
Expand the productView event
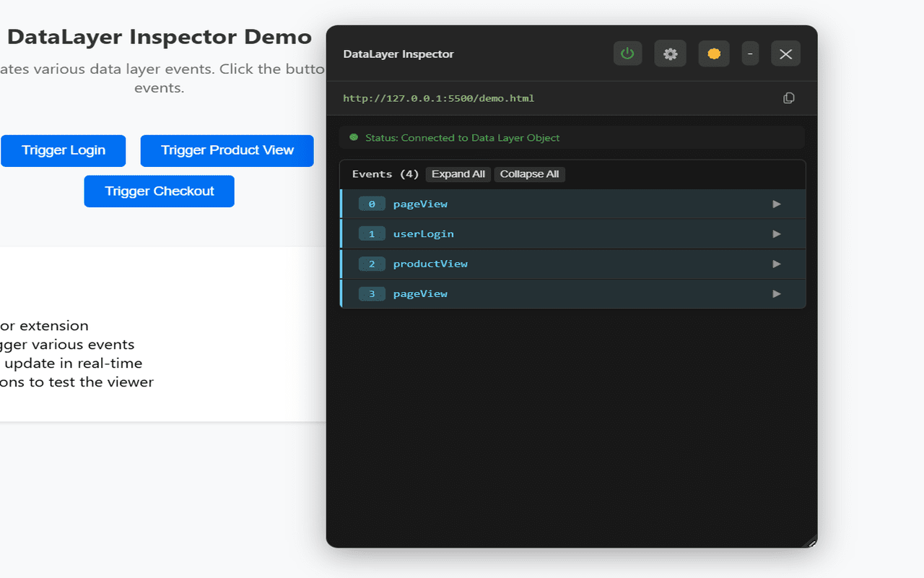tap(777, 264)
